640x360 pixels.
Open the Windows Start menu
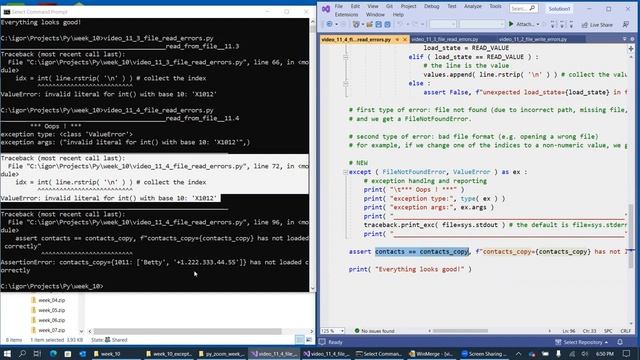(7, 353)
